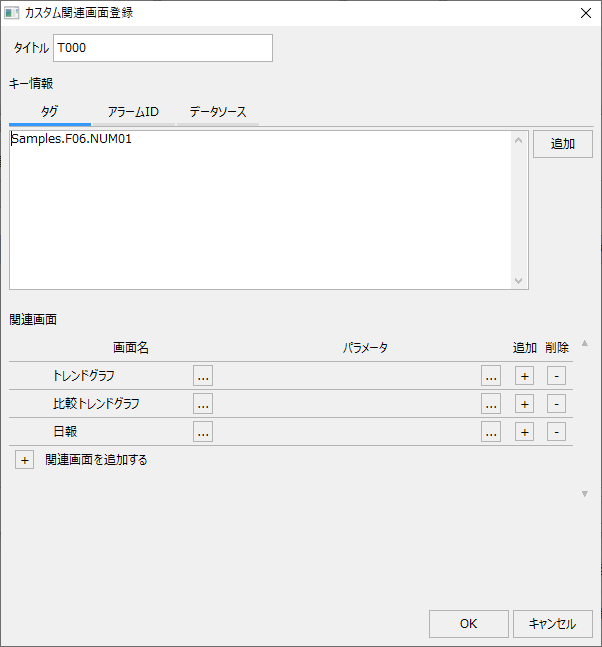
Task: Click the related screens scroll down arrow
Action: click(585, 494)
